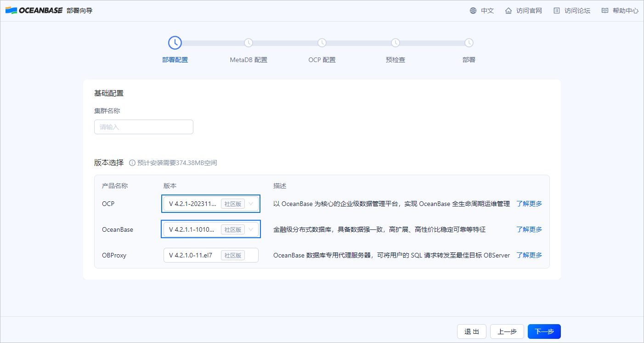Click the 集群名称 label
Image resolution: width=644 pixels, height=343 pixels.
pyautogui.click(x=107, y=111)
